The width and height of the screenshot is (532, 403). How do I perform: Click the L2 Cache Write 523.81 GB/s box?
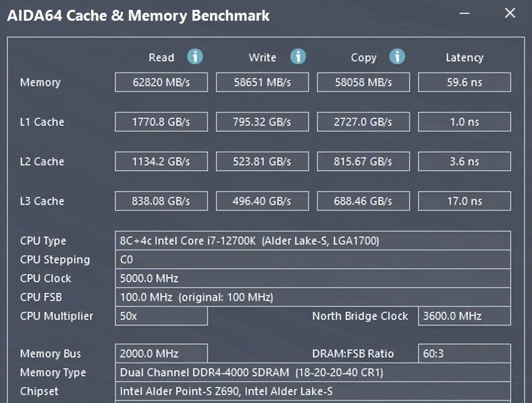[262, 161]
